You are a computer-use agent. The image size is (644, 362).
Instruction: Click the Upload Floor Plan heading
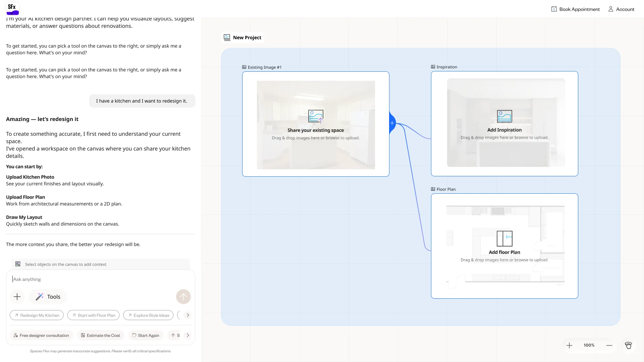pyautogui.click(x=25, y=197)
